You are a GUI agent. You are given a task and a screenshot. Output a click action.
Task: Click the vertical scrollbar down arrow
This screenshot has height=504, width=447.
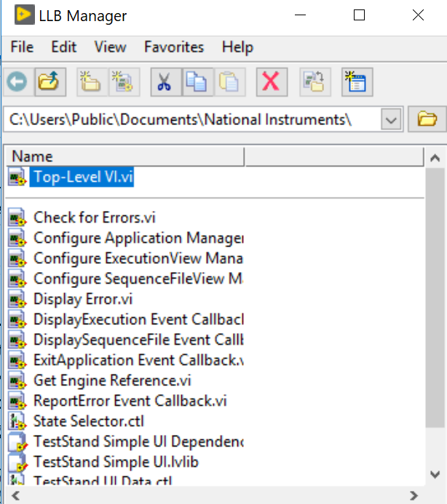(x=435, y=474)
